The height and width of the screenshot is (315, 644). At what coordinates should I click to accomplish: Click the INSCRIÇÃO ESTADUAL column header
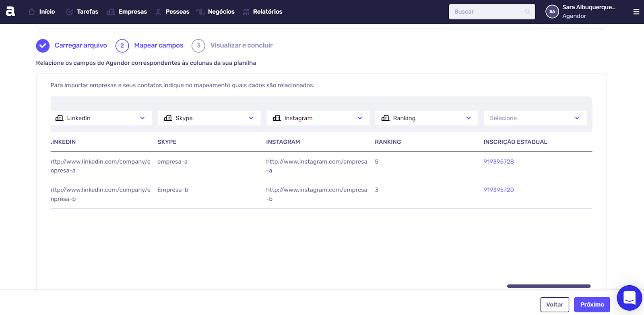(x=515, y=142)
